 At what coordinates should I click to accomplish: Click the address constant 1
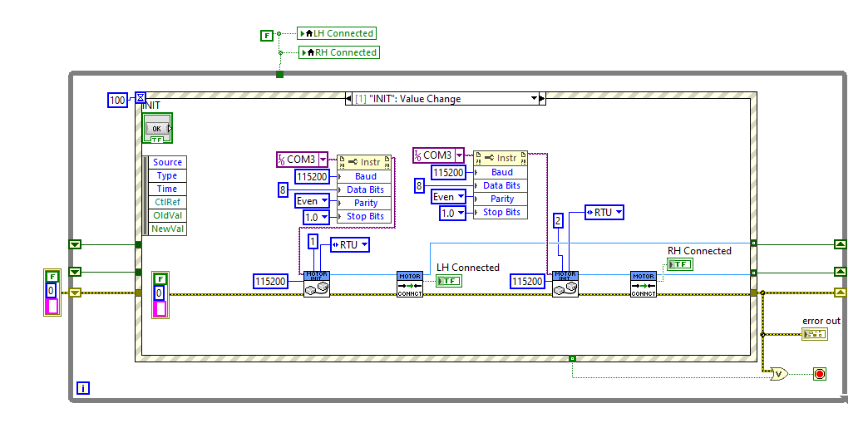314,242
